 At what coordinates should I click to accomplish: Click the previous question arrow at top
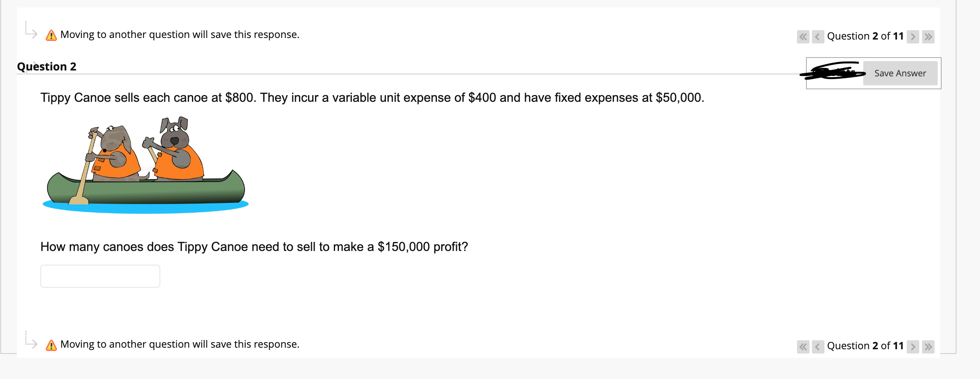(817, 36)
